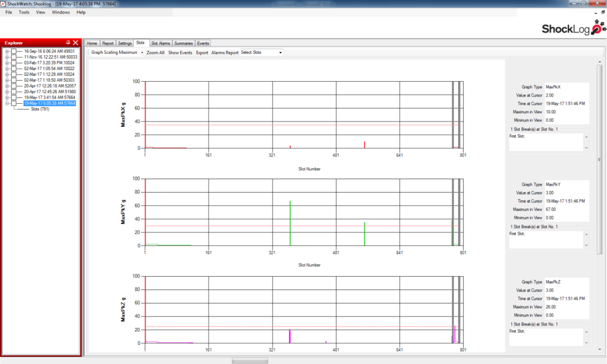Open the Alarms Report
Image resolution: width=607 pixels, height=364 pixels.
225,53
